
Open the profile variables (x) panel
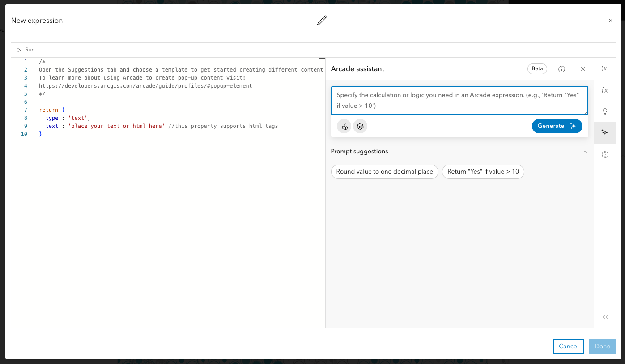tap(605, 68)
